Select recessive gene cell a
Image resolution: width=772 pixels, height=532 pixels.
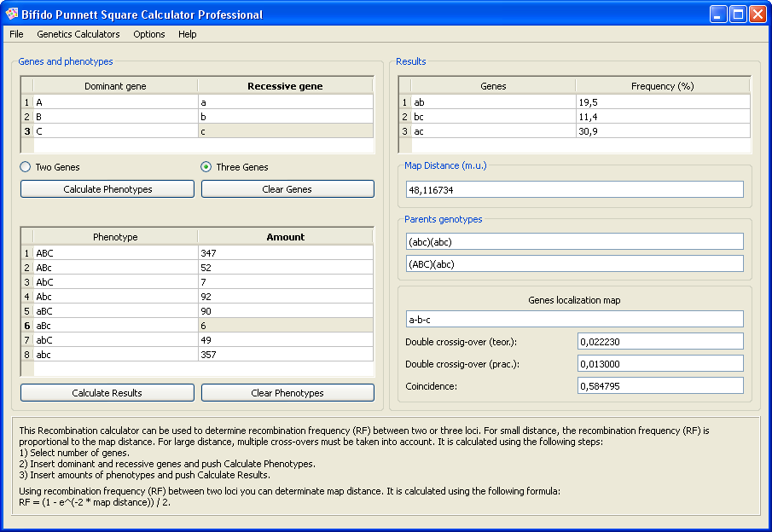[x=286, y=101]
